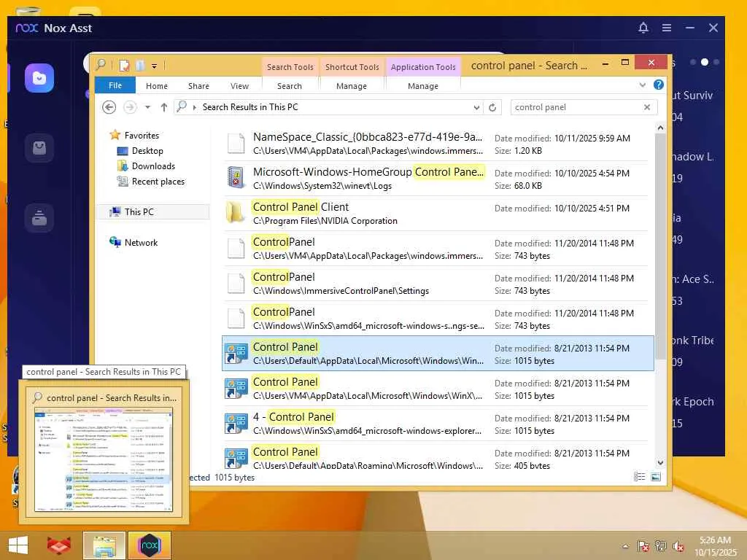
Task: Click the NVIDIA Control Panel Client folder icon
Action: coord(236,213)
